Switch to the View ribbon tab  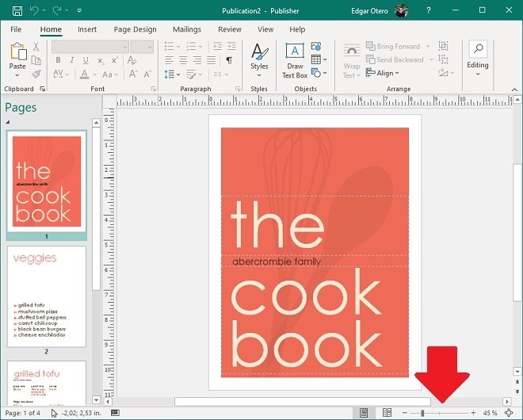tap(265, 29)
